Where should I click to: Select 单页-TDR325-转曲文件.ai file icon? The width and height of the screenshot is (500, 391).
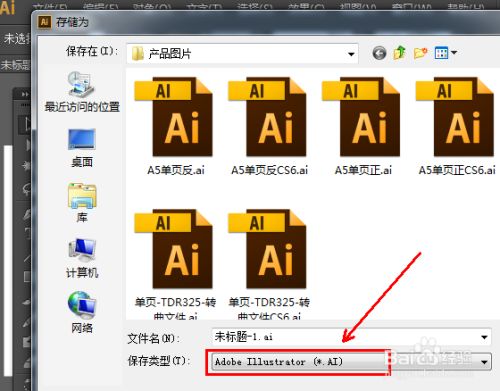174,249
